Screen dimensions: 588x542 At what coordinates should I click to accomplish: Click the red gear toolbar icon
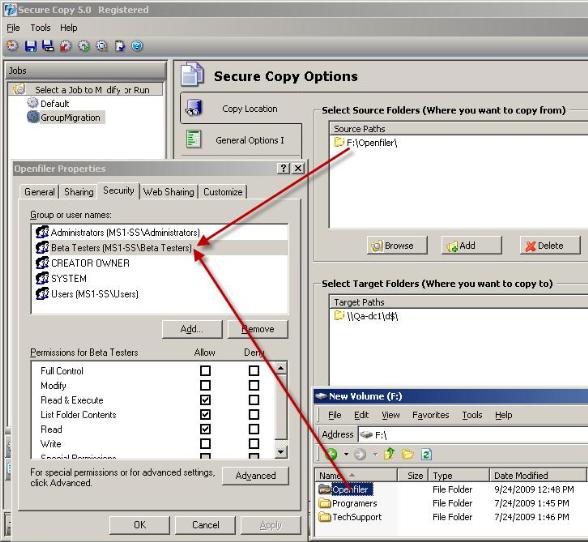point(66,46)
